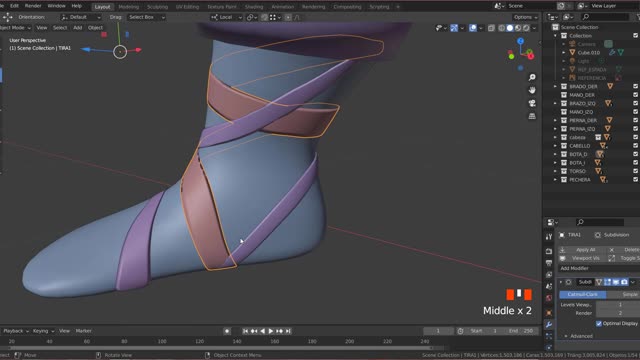Toggle proportional editing icon
Viewport: 640px width, 360px height.
pyautogui.click(x=288, y=17)
